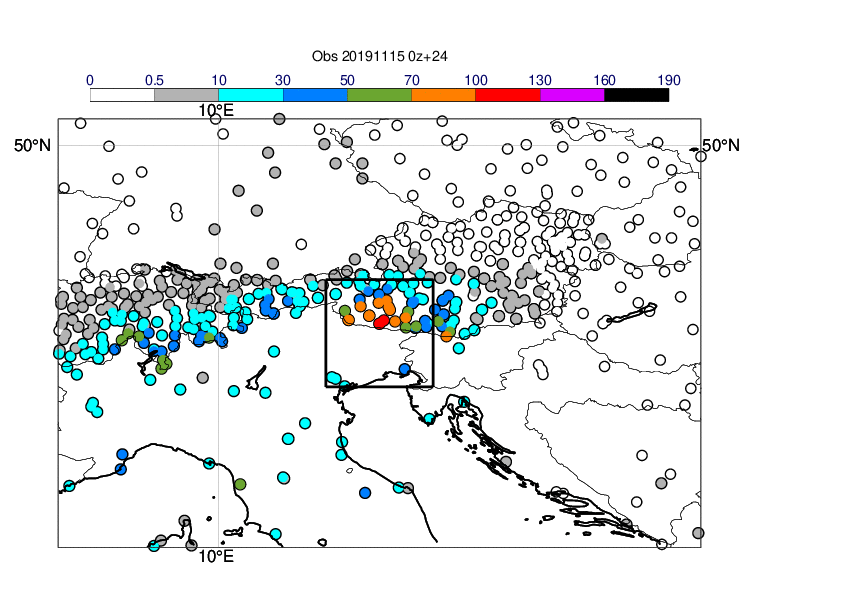Select the colorbar tick label "30"
This screenshot has width=842, height=596.
coord(283,81)
